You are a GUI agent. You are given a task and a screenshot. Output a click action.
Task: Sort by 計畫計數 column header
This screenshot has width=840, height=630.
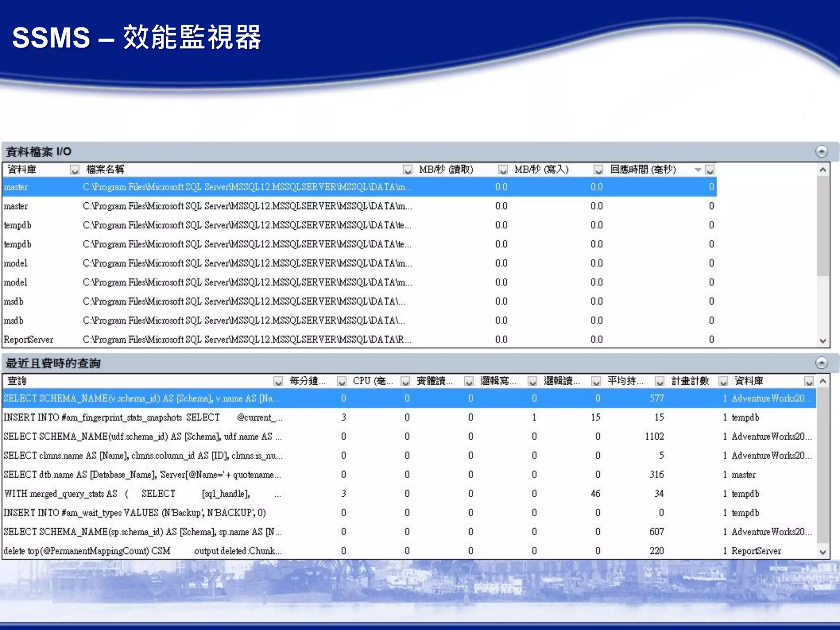(690, 381)
